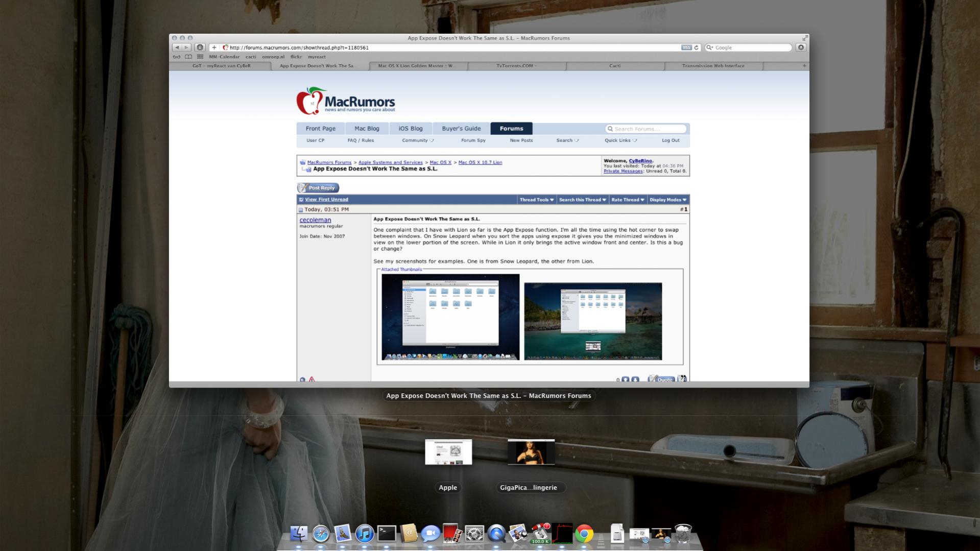The width and height of the screenshot is (980, 551).
Task: Open iTunes from the dock
Action: point(365,534)
